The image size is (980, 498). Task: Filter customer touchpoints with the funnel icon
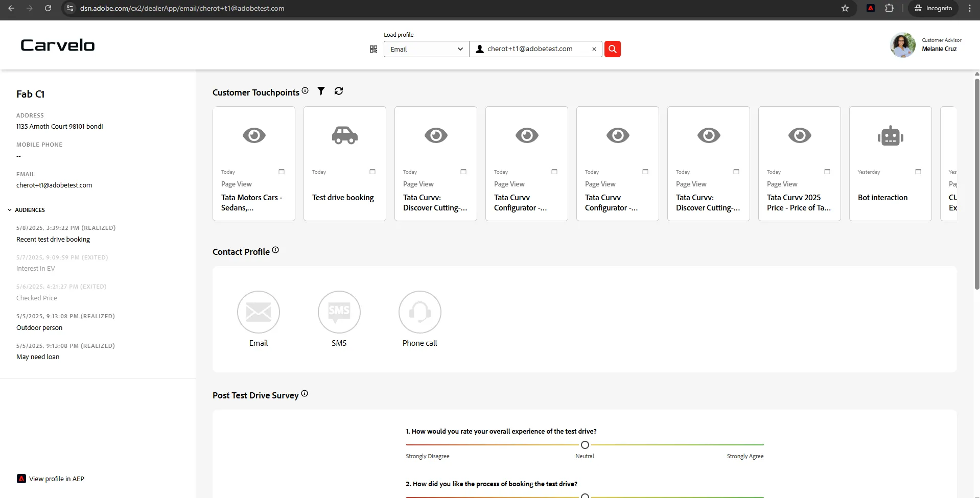[321, 91]
